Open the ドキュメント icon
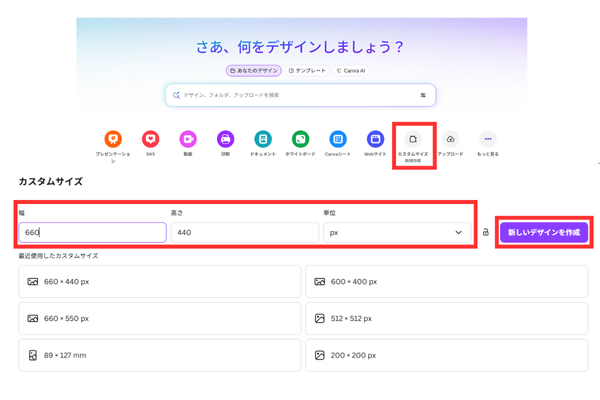The image size is (600, 400). 263,139
